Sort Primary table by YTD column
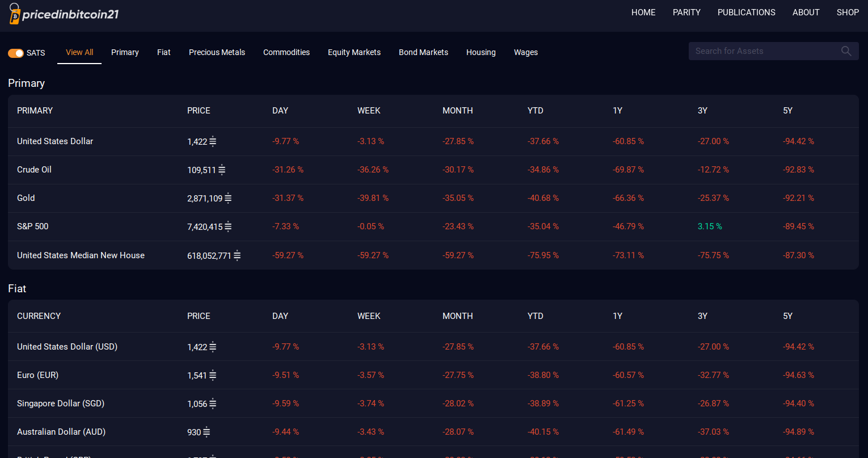The image size is (868, 458). tap(535, 111)
